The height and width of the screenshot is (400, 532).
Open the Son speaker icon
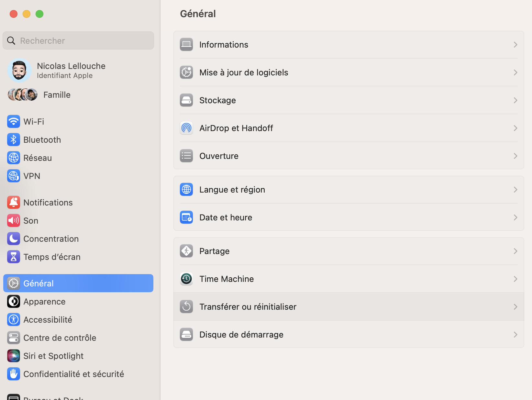pos(14,221)
